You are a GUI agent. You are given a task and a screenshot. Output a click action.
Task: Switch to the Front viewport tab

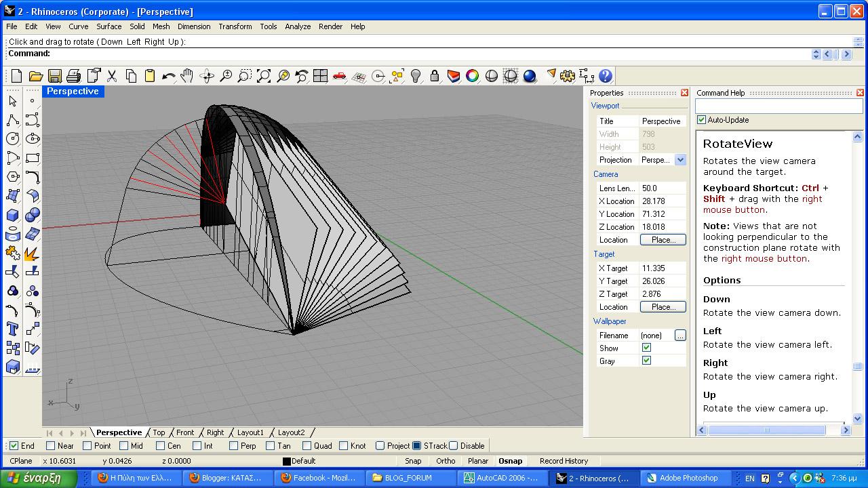tap(184, 432)
